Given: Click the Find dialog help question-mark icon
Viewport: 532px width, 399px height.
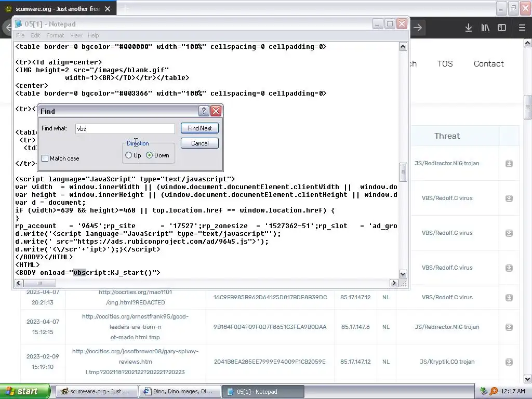Looking at the screenshot, I should click(x=204, y=111).
